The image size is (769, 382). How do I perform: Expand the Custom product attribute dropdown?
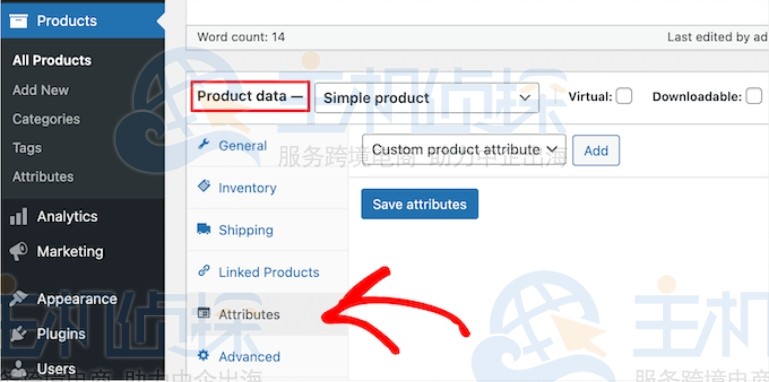[x=464, y=150]
